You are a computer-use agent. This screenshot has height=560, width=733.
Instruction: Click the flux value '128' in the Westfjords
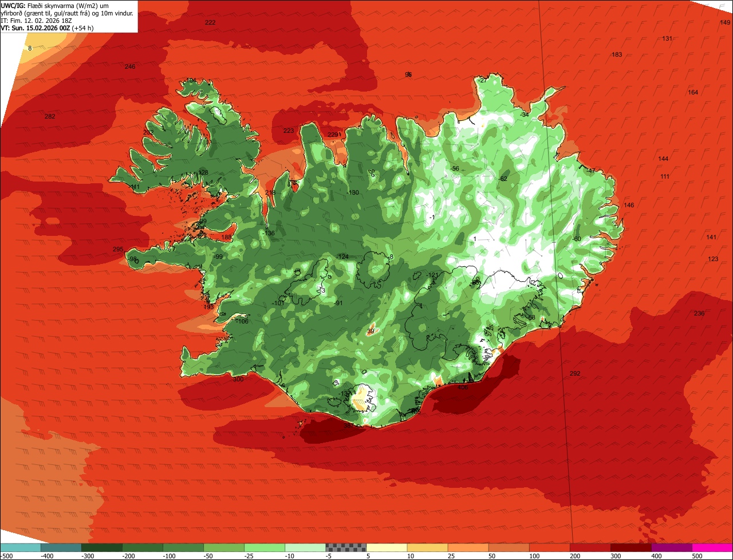click(203, 173)
